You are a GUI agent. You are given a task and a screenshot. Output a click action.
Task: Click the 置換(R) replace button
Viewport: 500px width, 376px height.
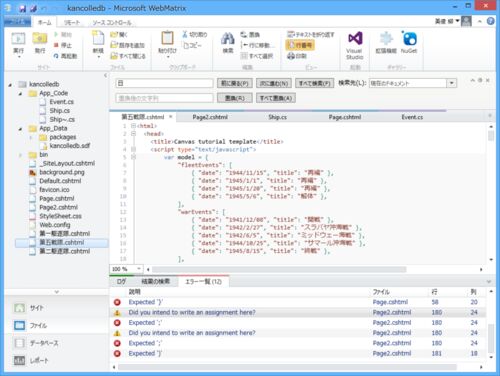point(235,98)
